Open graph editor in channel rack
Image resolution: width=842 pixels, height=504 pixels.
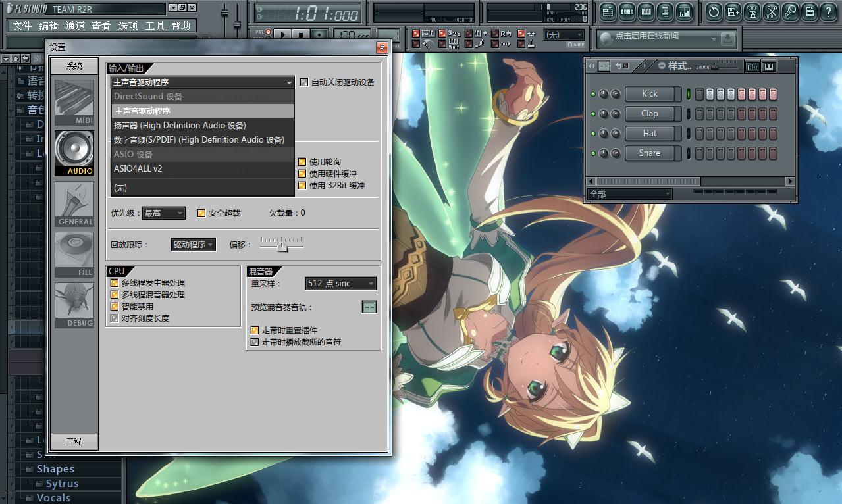(x=752, y=66)
